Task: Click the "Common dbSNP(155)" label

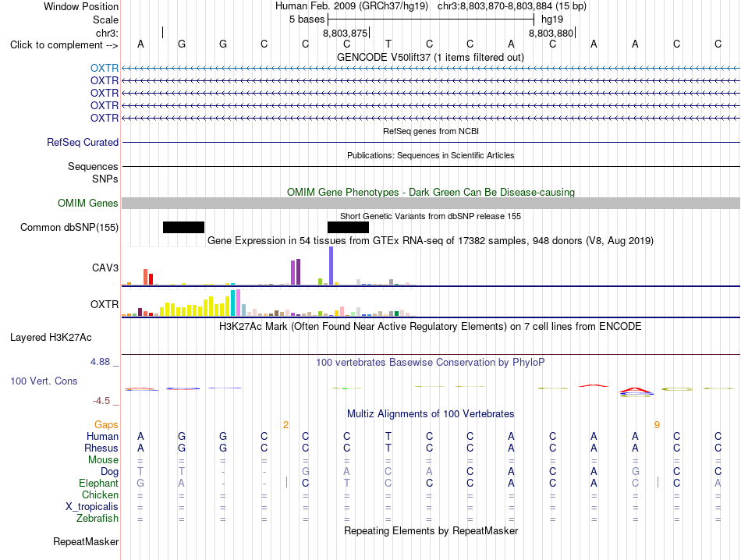Action: pyautogui.click(x=69, y=227)
